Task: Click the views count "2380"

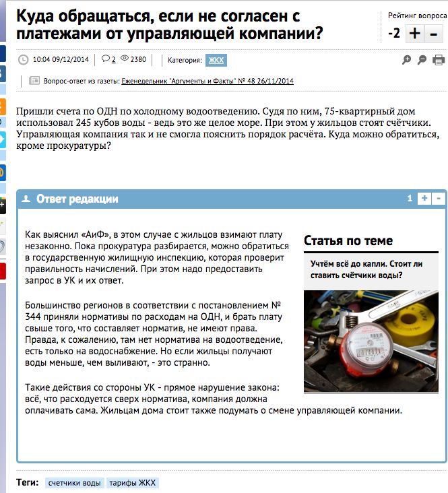Action: pyautogui.click(x=138, y=59)
